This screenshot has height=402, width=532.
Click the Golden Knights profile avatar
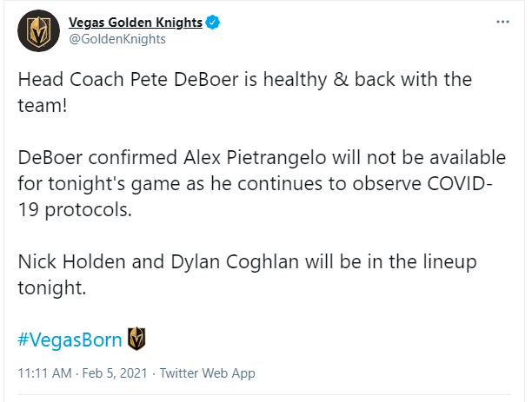[37, 30]
